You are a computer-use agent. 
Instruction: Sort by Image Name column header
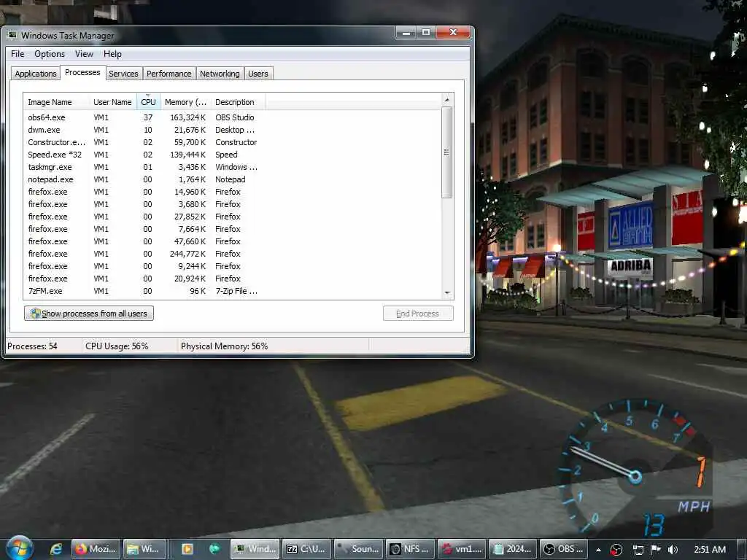tap(56, 102)
